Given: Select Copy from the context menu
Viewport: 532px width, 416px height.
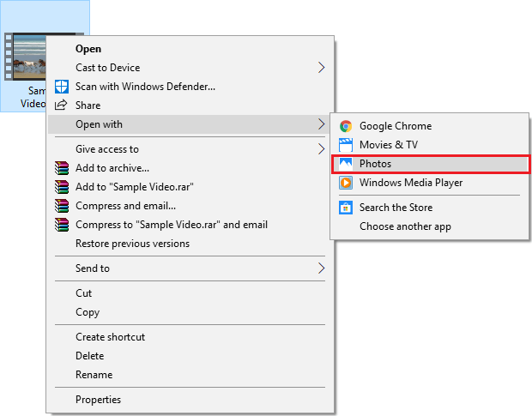Looking at the screenshot, I should (x=190, y=312).
